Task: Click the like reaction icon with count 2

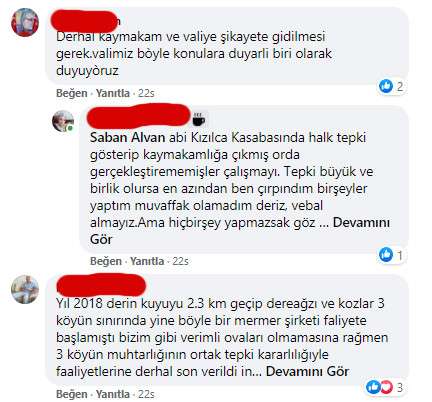Action: (x=386, y=87)
